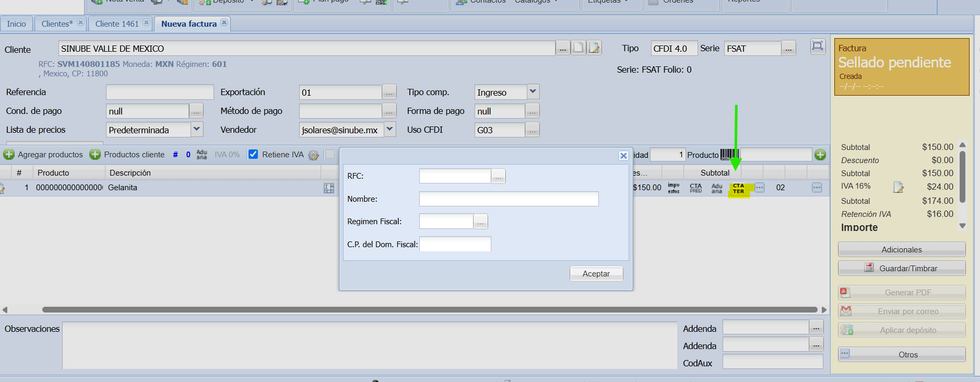Toggle the Retiene IVA checkbox
Image resolution: width=980 pixels, height=382 pixels.
(253, 154)
